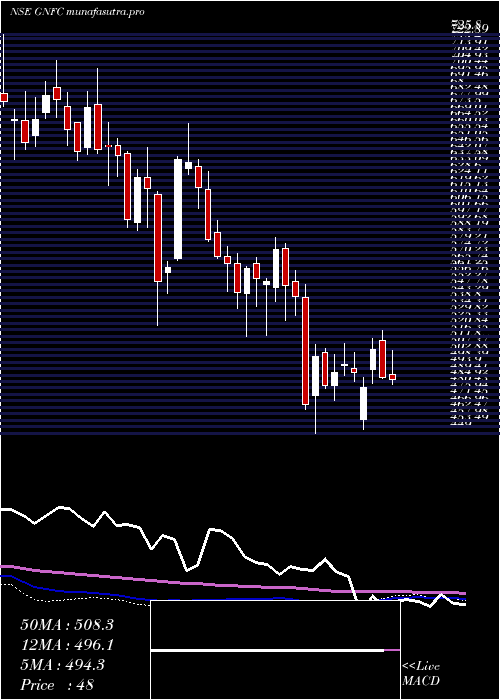Click the <<Live MACD label
This screenshot has height=700, width=500.
pos(421,674)
